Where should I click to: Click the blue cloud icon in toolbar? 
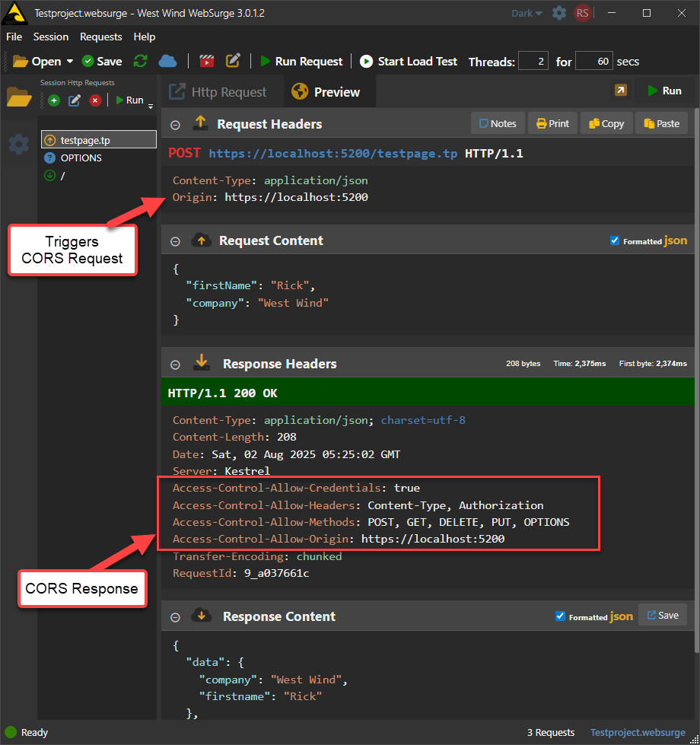pyautogui.click(x=167, y=62)
